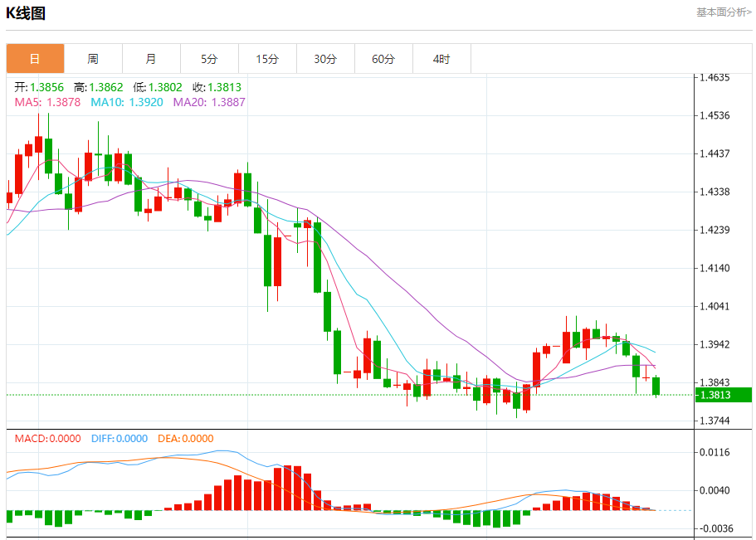
Task: Click the DEA:0.0000 indicator label
Action: click(x=186, y=438)
